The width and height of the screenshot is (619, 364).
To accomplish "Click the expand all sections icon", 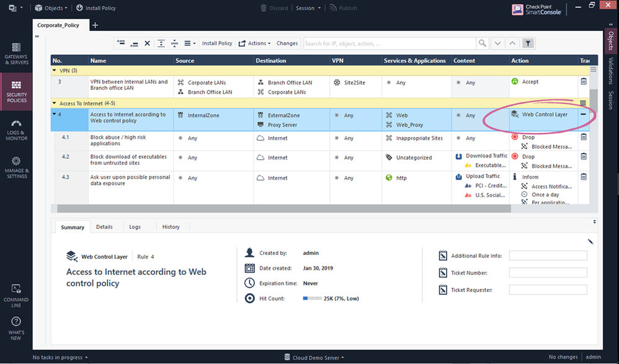I will 161,43.
